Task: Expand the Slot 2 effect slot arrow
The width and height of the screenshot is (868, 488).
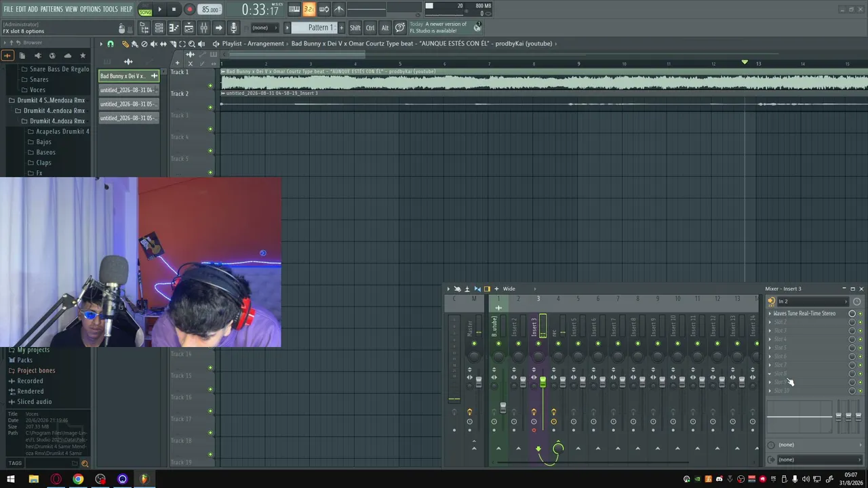Action: pyautogui.click(x=770, y=322)
